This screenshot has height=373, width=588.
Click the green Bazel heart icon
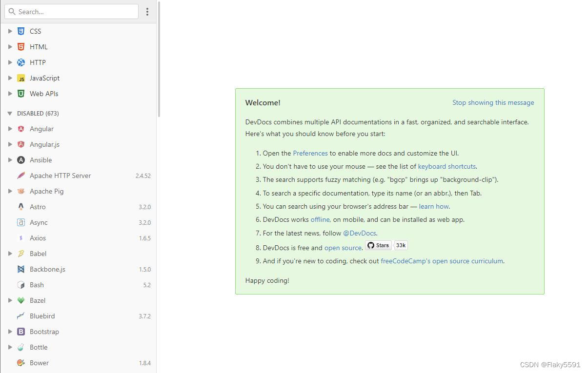(21, 300)
